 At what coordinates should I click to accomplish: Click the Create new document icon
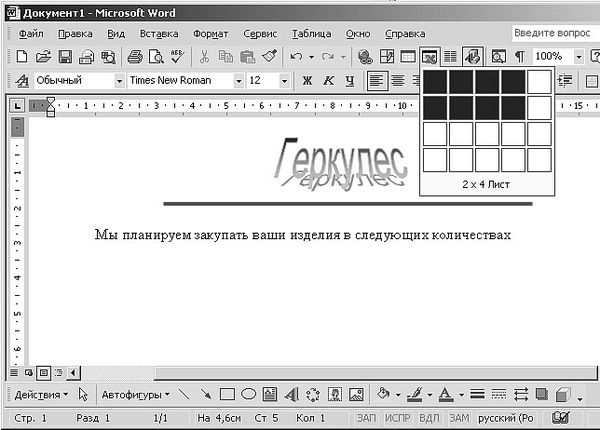21,57
